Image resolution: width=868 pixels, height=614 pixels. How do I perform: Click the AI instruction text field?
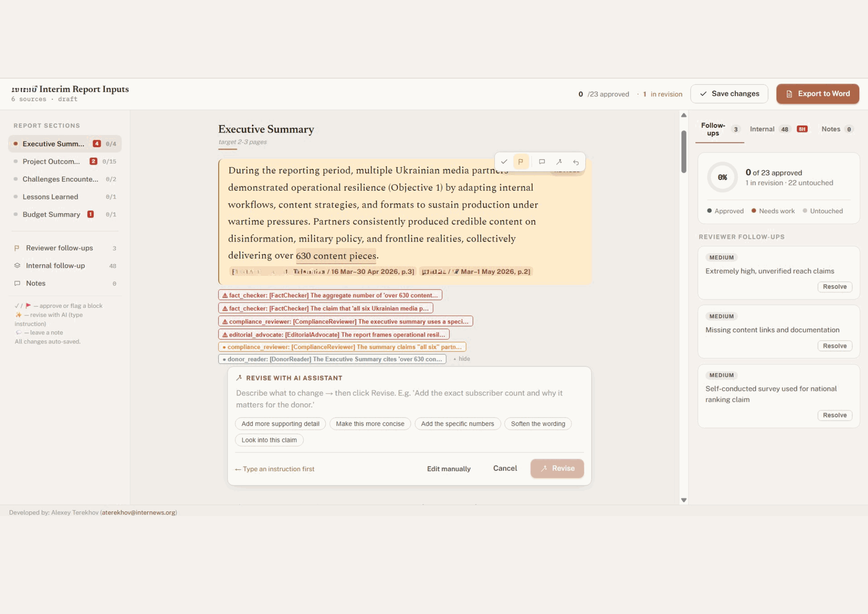409,399
